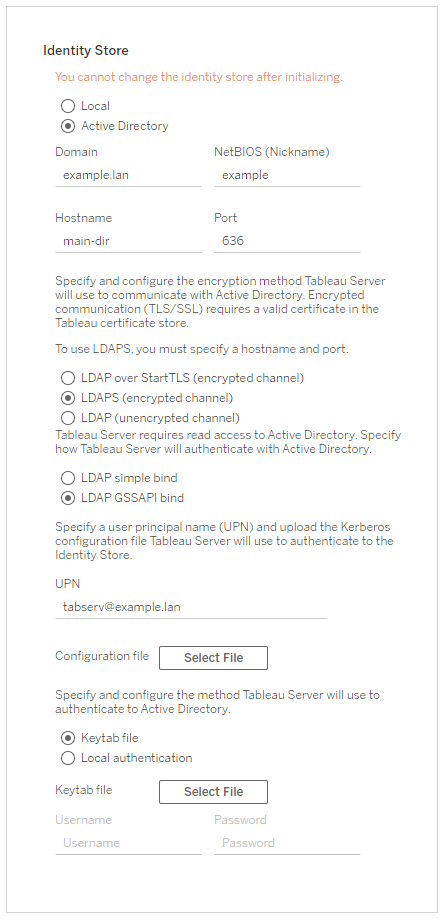444x919 pixels.
Task: Click the Domain field containing example.lan
Action: (x=128, y=175)
